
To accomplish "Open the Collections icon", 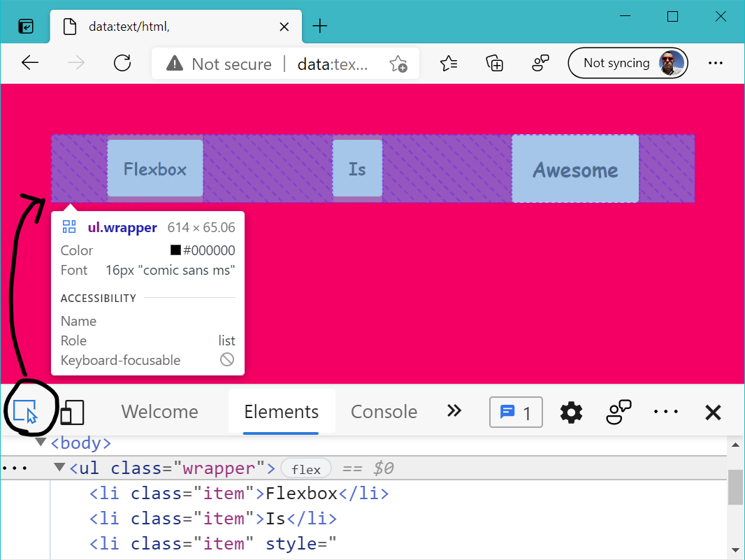I will coord(495,64).
